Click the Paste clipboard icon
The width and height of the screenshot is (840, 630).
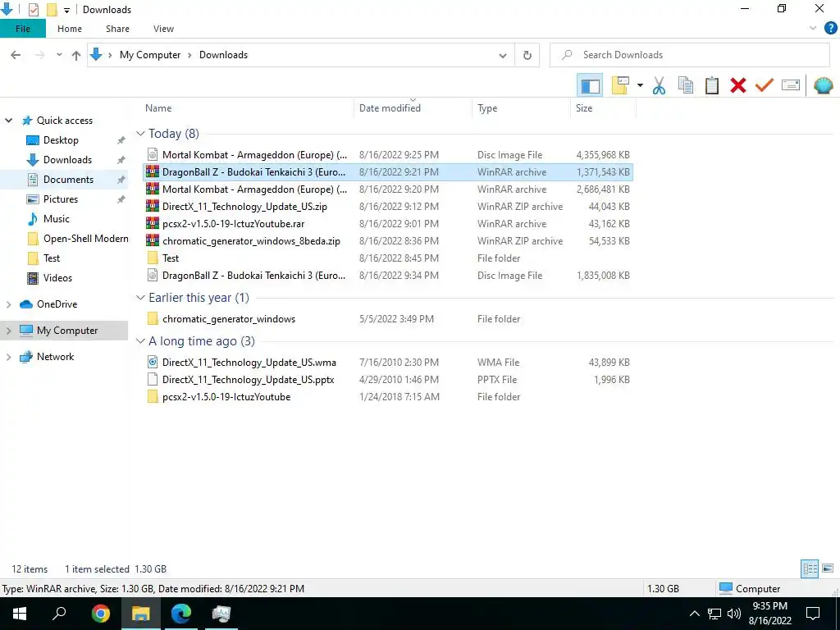pos(711,85)
